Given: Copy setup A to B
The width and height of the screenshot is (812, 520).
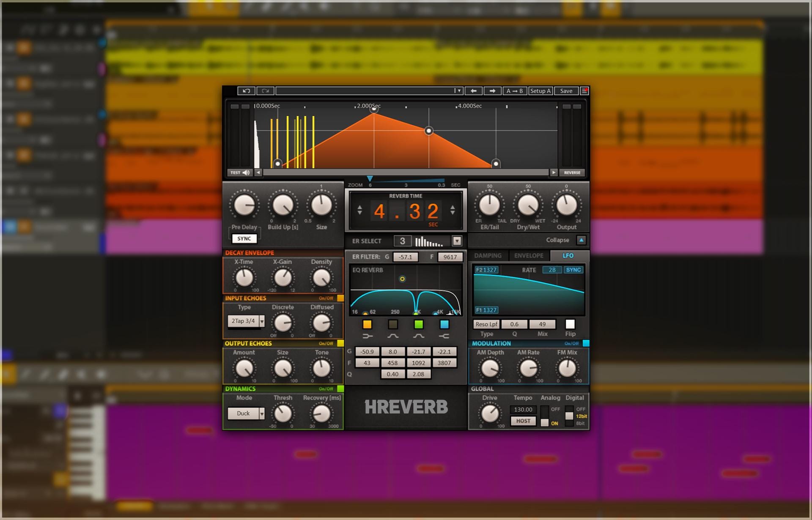Looking at the screenshot, I should 515,91.
